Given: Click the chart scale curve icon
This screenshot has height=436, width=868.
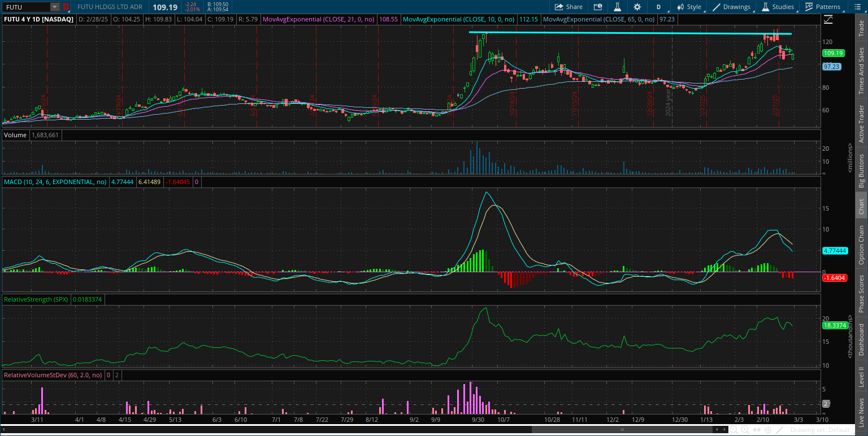Looking at the screenshot, I should point(828,19).
